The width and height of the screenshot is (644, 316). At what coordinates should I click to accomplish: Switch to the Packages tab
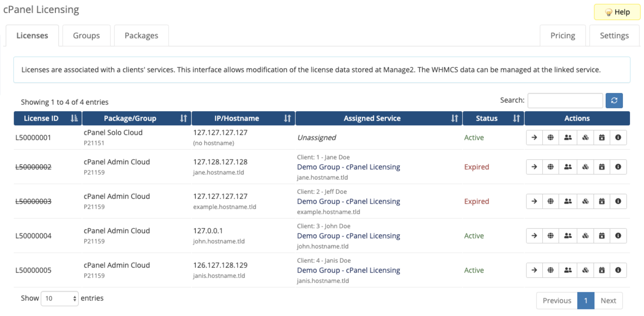point(141,35)
